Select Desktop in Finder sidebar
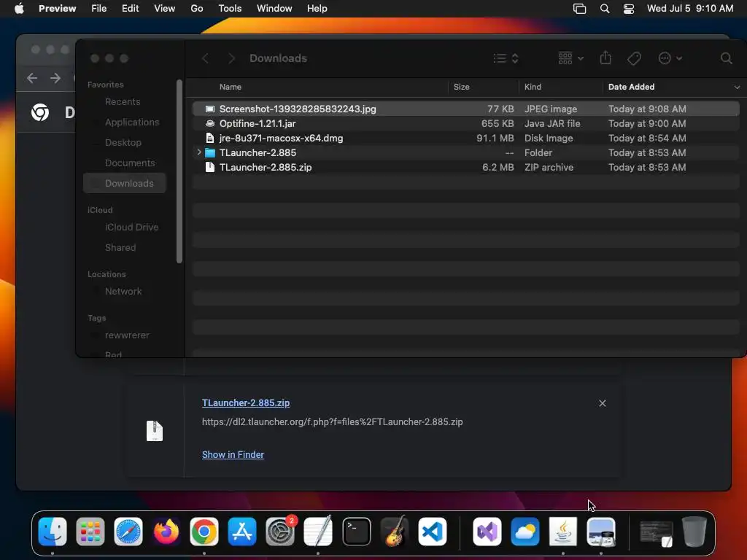The height and width of the screenshot is (560, 747). point(123,143)
